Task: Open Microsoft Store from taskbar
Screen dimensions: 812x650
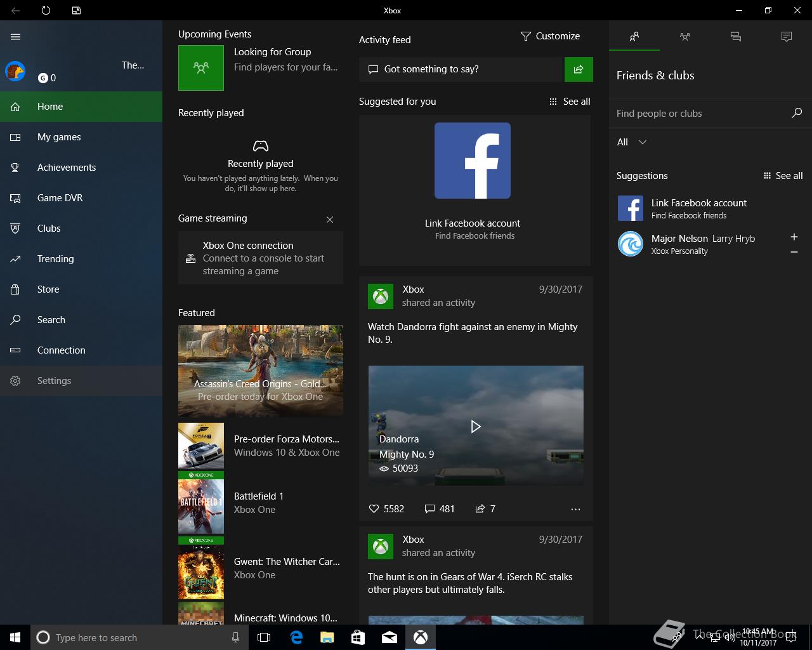Action: tap(358, 637)
